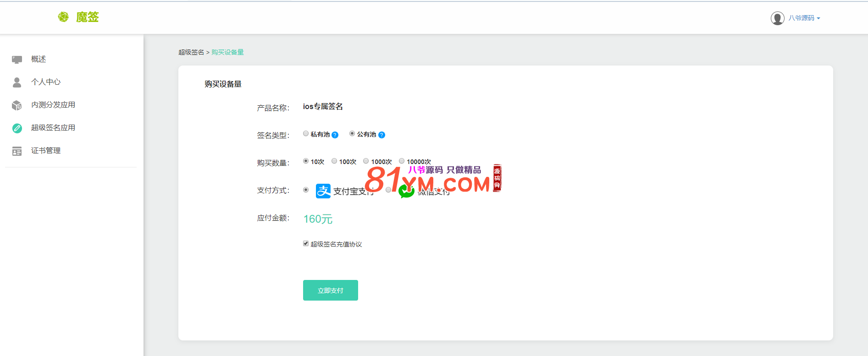
Task: Select the 私有池 radio button
Action: pyautogui.click(x=306, y=134)
